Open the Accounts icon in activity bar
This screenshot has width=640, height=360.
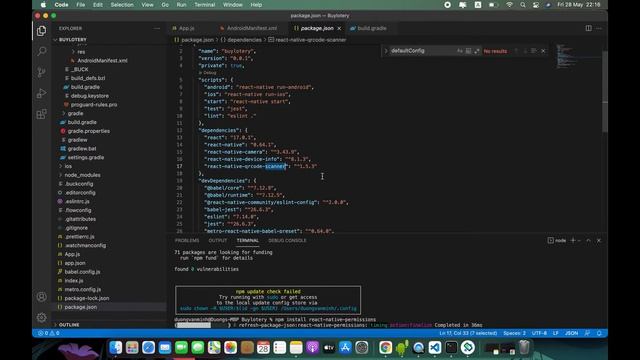pos(41,297)
